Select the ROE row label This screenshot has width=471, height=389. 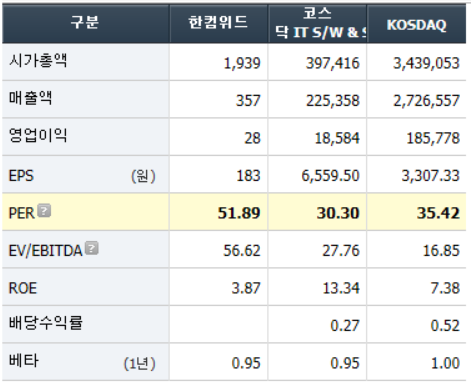22,288
